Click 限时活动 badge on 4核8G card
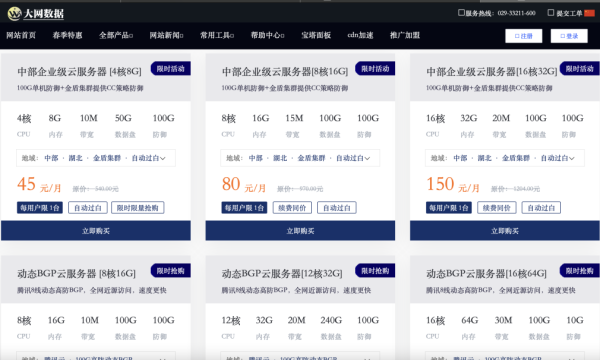This screenshot has height=360, width=600. coord(171,69)
